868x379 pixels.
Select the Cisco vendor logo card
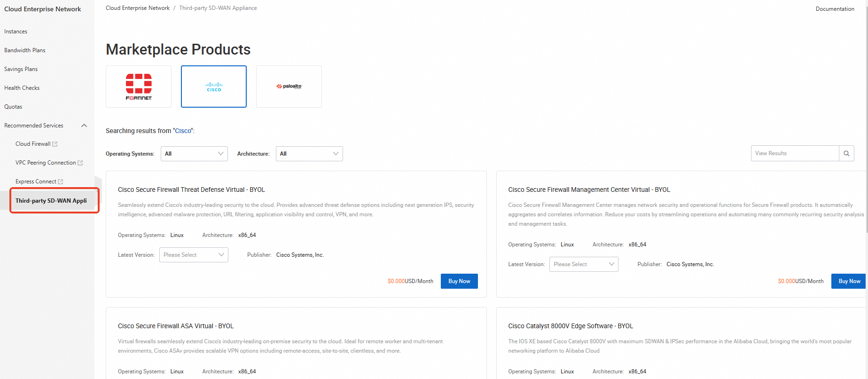214,87
